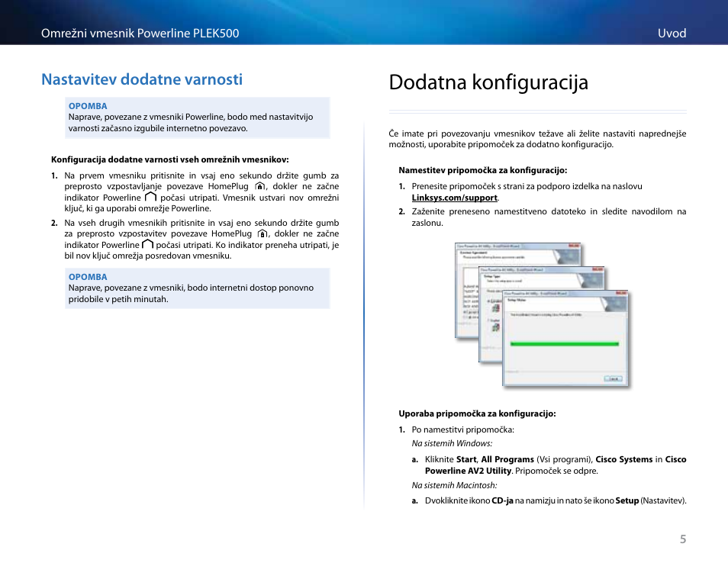Viewport: 728px width, 563px height.
Task: Click 'Namestitev pripomočka za konfiguracijo:' heading
Action: tap(483, 170)
